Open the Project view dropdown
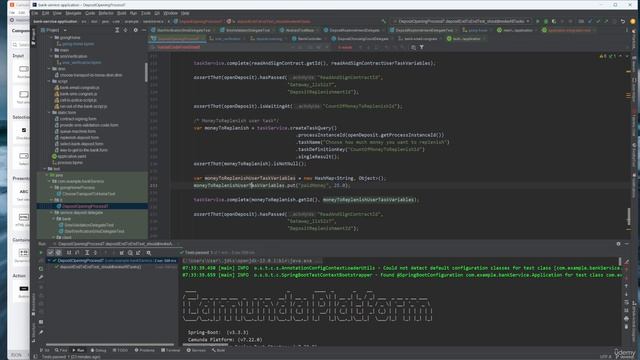Image resolution: width=640 pixels, height=360 pixels. [64, 30]
